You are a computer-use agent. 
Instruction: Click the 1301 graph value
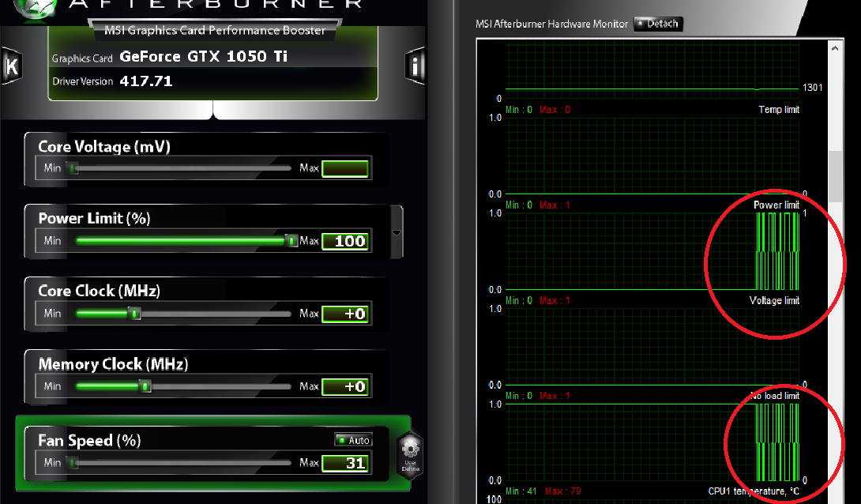(x=812, y=88)
